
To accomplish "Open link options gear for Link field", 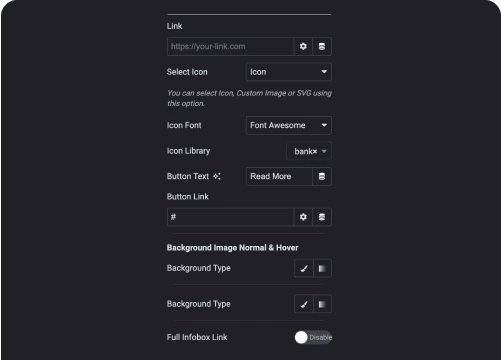I will (x=303, y=46).
